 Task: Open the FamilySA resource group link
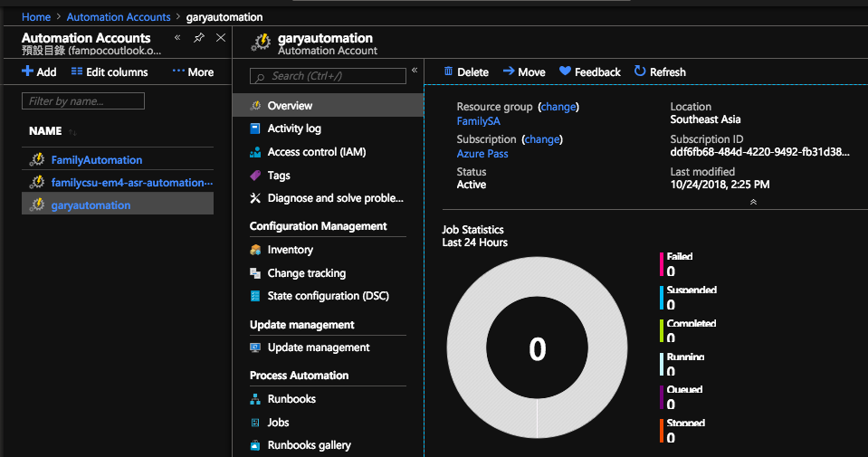tap(478, 120)
